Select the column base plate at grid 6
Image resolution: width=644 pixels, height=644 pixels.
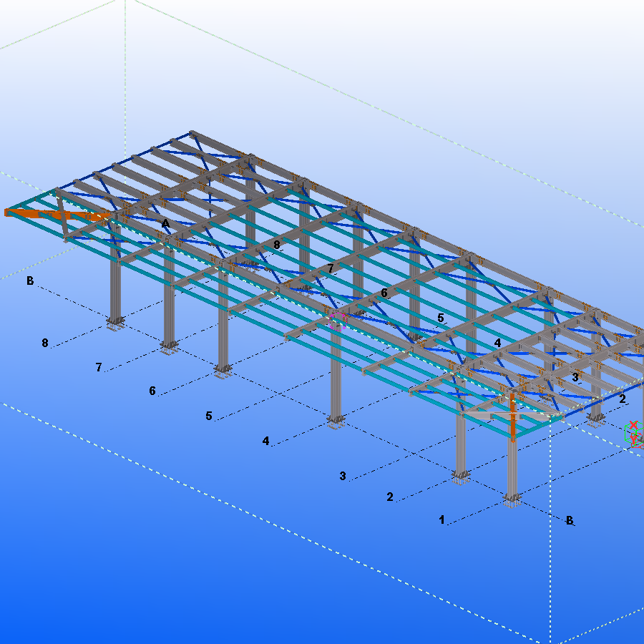[223, 370]
